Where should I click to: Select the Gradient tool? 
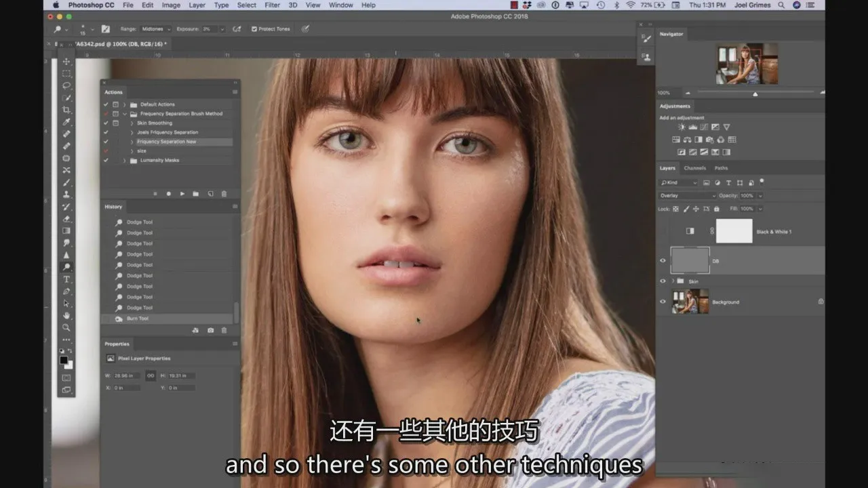[66, 231]
